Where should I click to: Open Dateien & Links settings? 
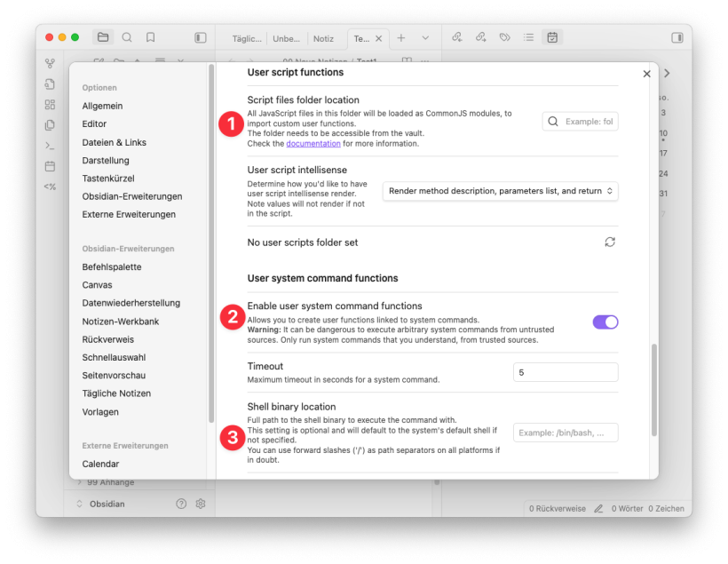(x=115, y=143)
